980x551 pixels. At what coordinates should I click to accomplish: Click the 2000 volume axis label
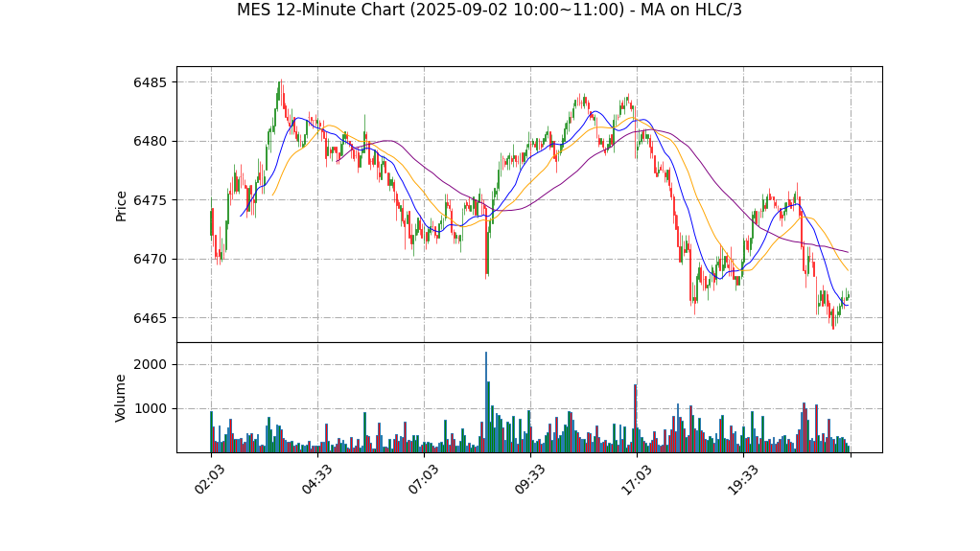(150, 365)
